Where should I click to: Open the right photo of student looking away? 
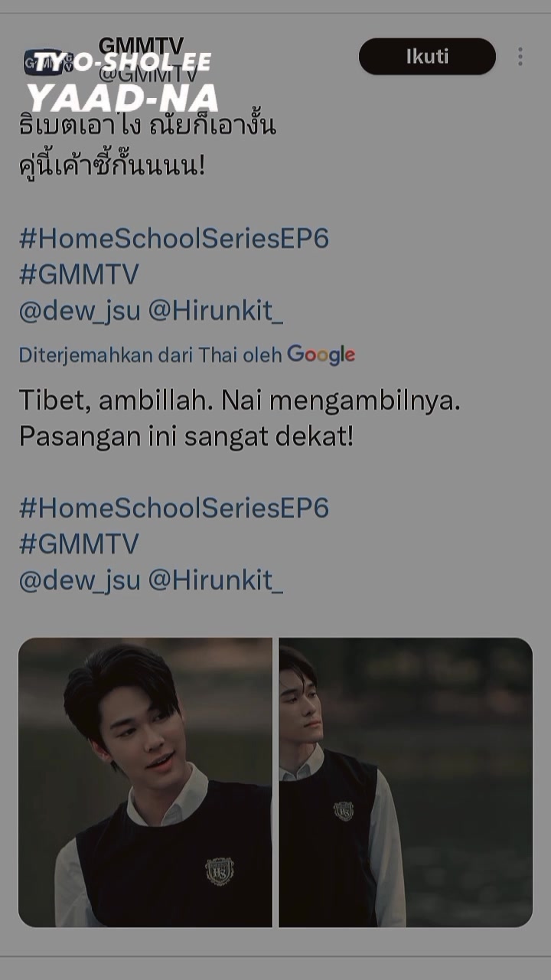tap(406, 782)
